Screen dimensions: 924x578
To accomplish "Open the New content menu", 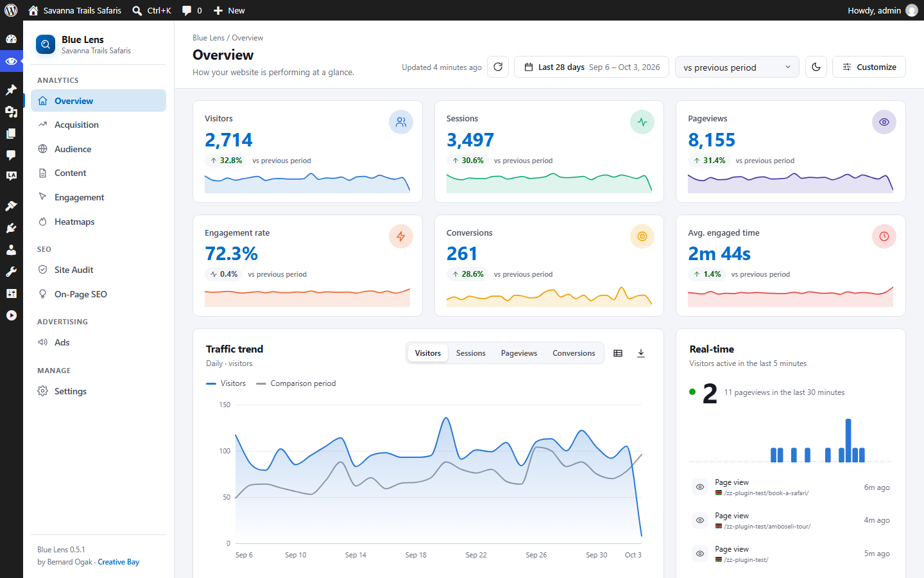I will coord(229,10).
